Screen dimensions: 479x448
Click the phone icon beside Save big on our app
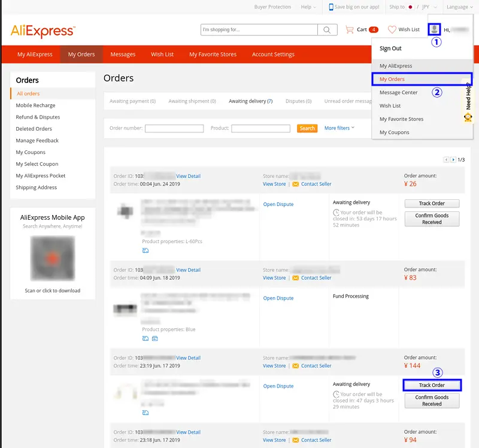point(331,7)
